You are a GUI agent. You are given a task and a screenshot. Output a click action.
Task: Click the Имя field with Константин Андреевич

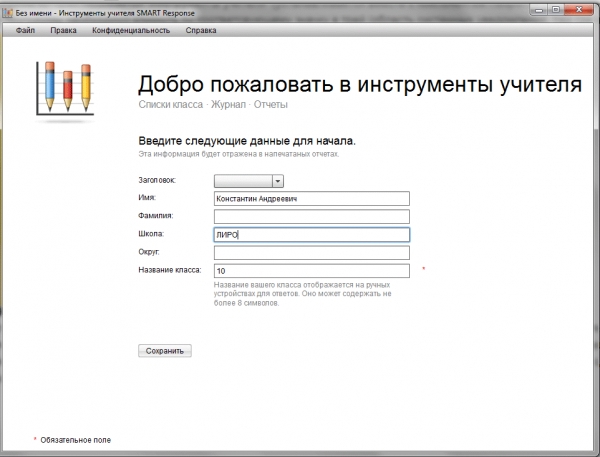point(312,199)
